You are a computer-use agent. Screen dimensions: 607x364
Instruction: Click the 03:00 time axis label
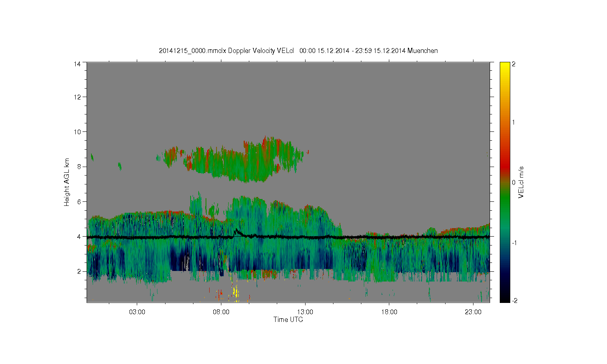pos(137,312)
